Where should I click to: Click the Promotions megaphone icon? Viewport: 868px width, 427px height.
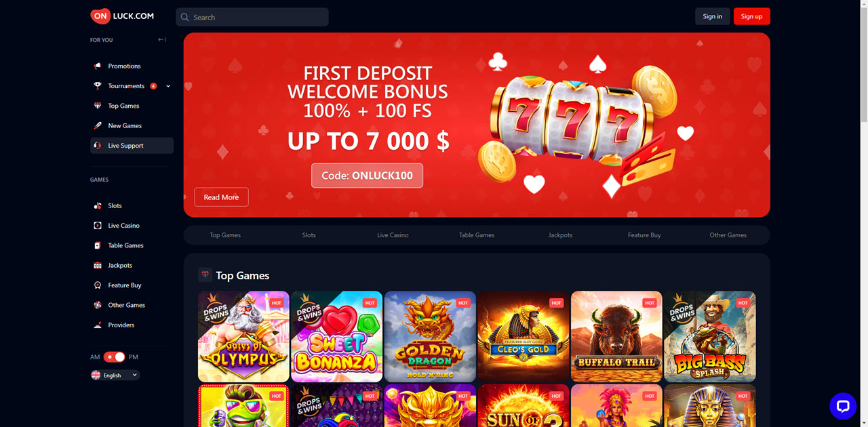click(x=98, y=66)
